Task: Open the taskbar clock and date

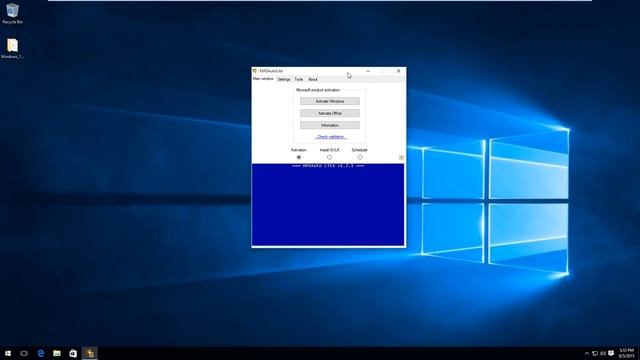Action: 627,353
